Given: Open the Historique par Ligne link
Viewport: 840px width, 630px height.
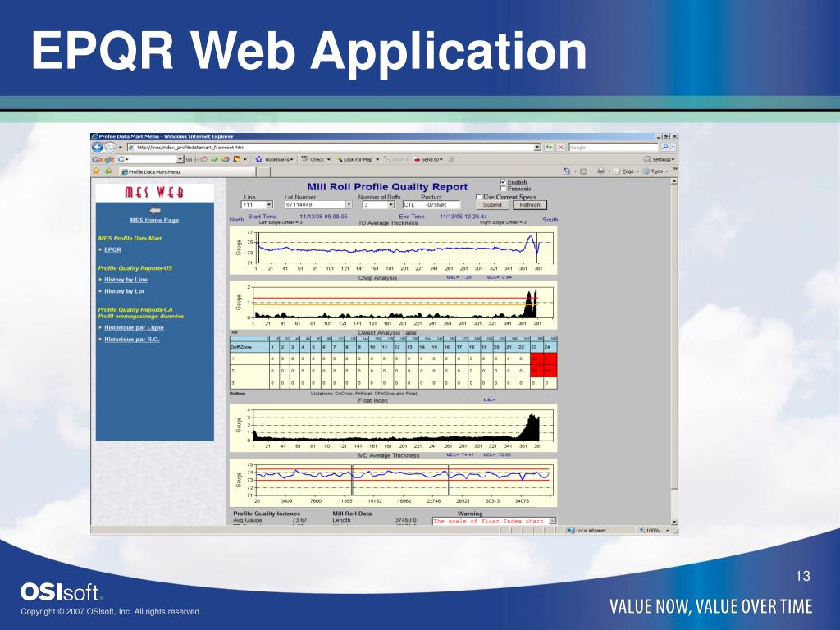Looking at the screenshot, I should click(x=134, y=328).
